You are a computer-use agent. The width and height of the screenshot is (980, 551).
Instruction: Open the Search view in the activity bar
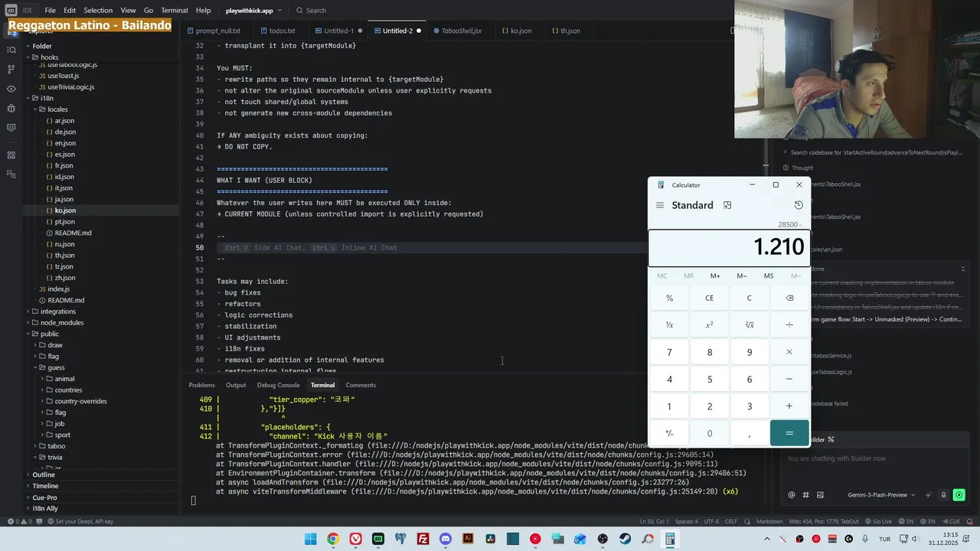pyautogui.click(x=11, y=50)
